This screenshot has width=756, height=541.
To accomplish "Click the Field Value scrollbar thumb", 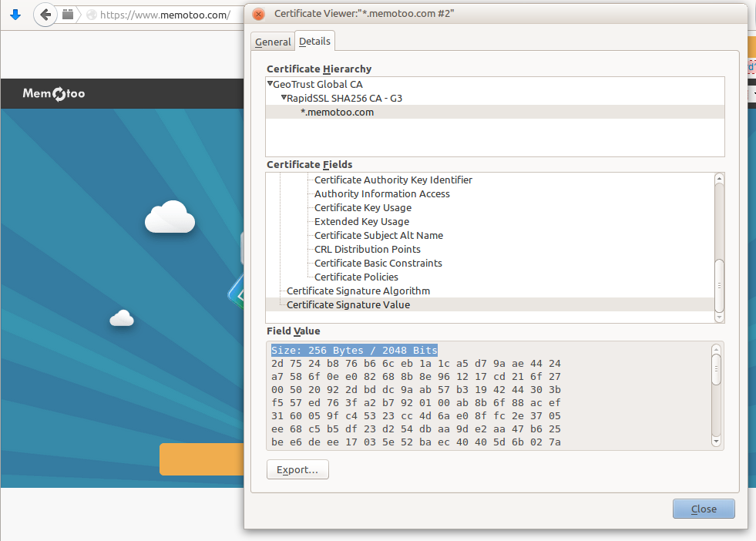I will point(716,370).
